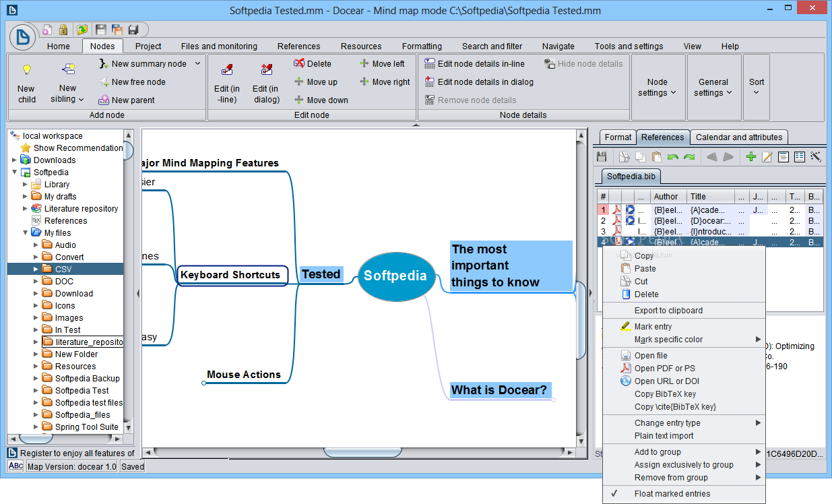The height and width of the screenshot is (504, 832).
Task: Collapse the My files folder
Action: 26,232
